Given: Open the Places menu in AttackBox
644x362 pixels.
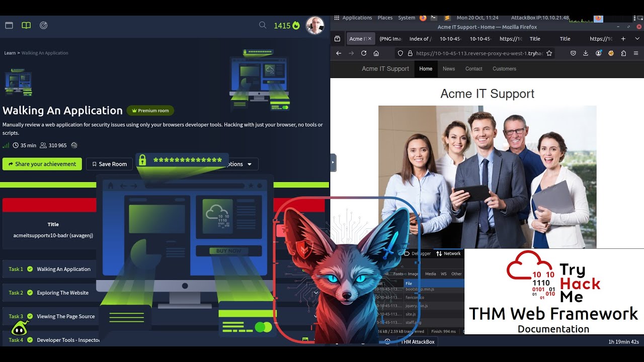Looking at the screenshot, I should (385, 18).
